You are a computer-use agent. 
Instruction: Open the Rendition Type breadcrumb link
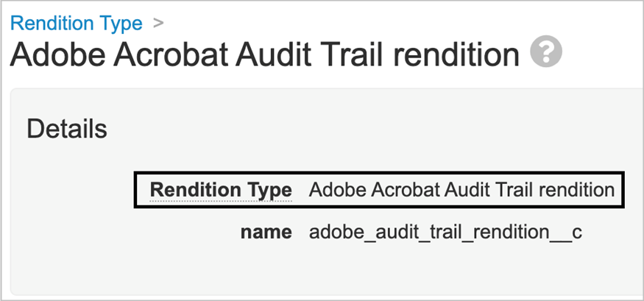(x=76, y=23)
